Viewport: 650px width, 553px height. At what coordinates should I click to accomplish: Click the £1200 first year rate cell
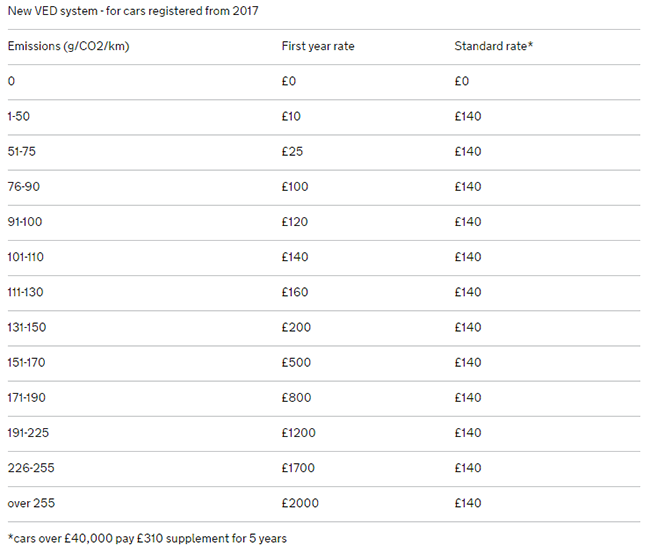(298, 433)
